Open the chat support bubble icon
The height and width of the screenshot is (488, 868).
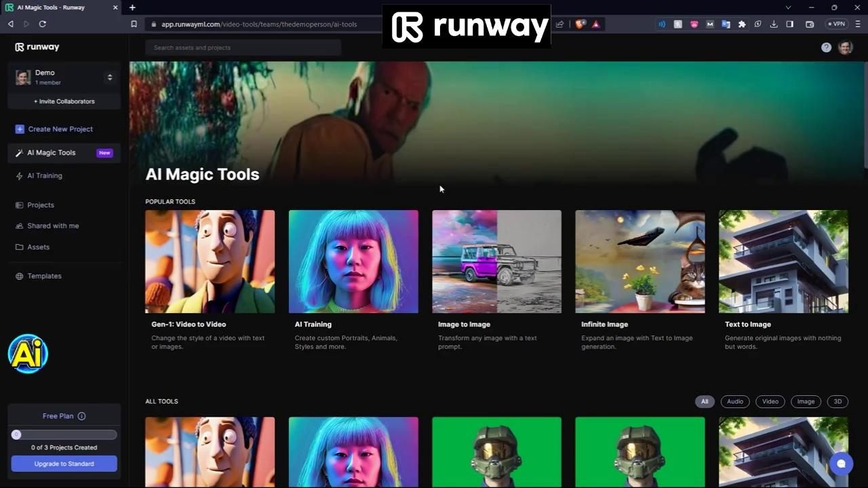tap(841, 464)
